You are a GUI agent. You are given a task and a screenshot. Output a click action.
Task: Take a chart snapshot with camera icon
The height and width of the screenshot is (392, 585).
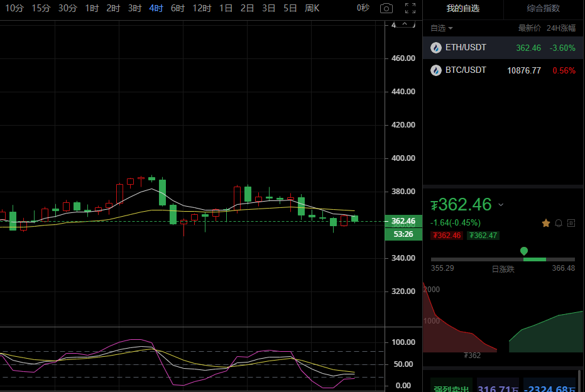(386, 8)
